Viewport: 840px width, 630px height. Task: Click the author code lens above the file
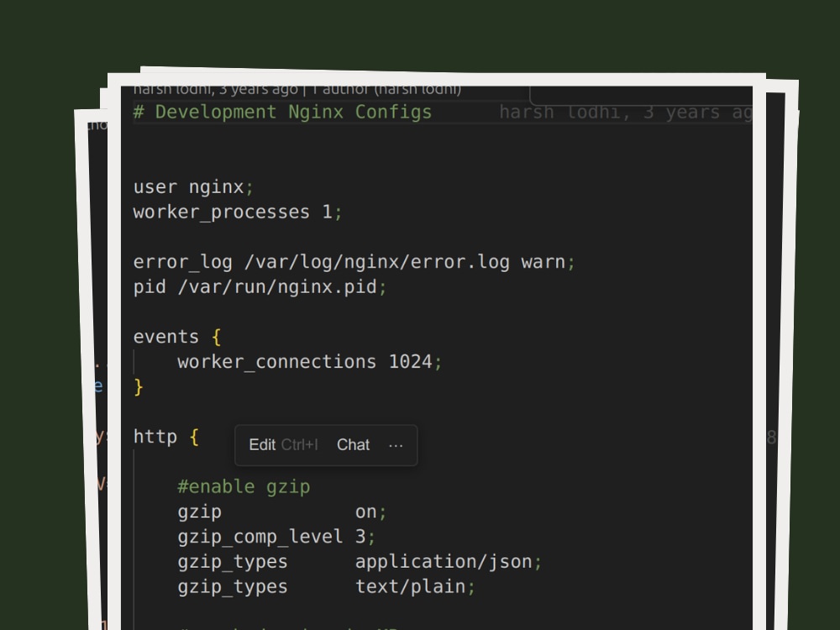pos(297,90)
